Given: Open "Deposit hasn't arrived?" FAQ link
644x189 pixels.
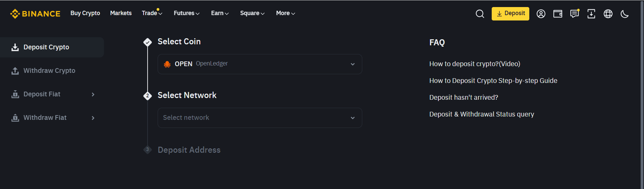Looking at the screenshot, I should (x=464, y=97).
